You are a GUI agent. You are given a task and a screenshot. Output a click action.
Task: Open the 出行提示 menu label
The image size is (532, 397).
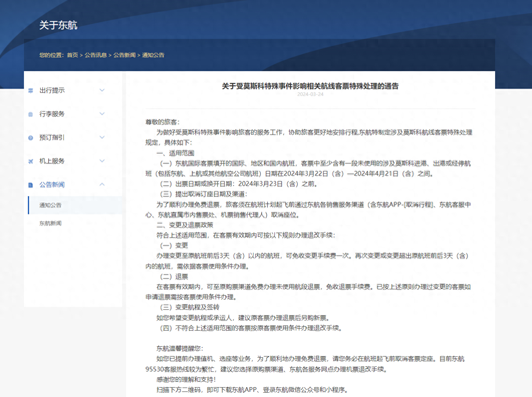(x=52, y=90)
